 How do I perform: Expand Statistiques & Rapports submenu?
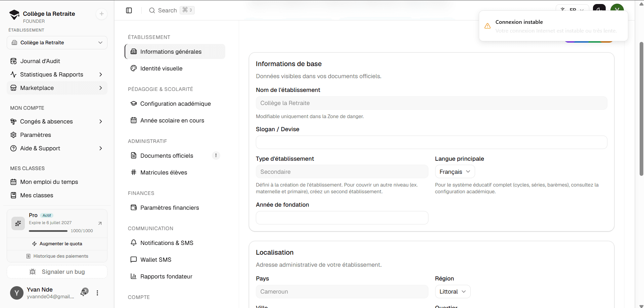101,74
